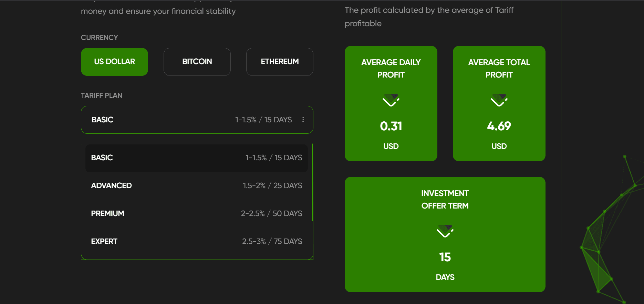Screen dimensions: 644x304
Task: Click the 15 days term value
Action: click(x=445, y=257)
